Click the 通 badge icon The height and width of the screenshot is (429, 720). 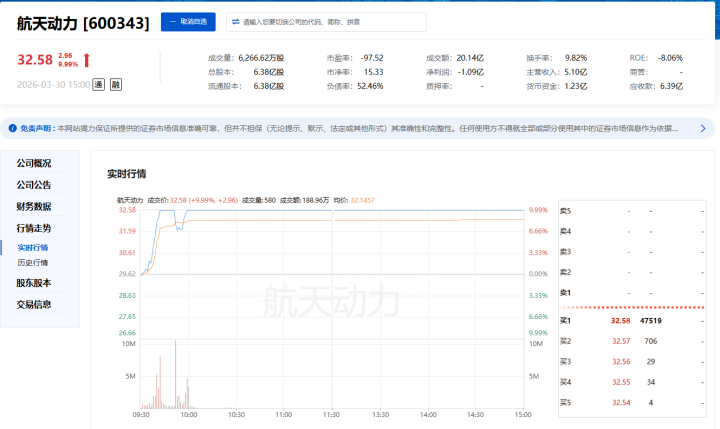(99, 85)
